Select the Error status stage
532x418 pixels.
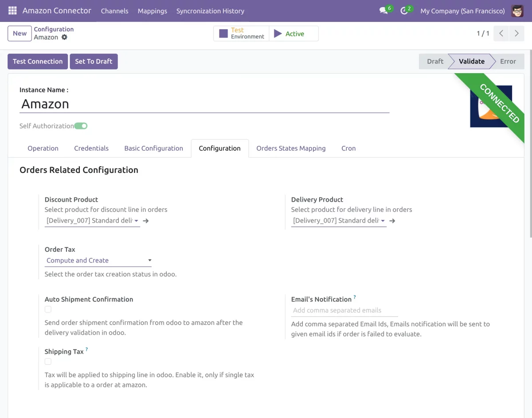[x=508, y=62]
